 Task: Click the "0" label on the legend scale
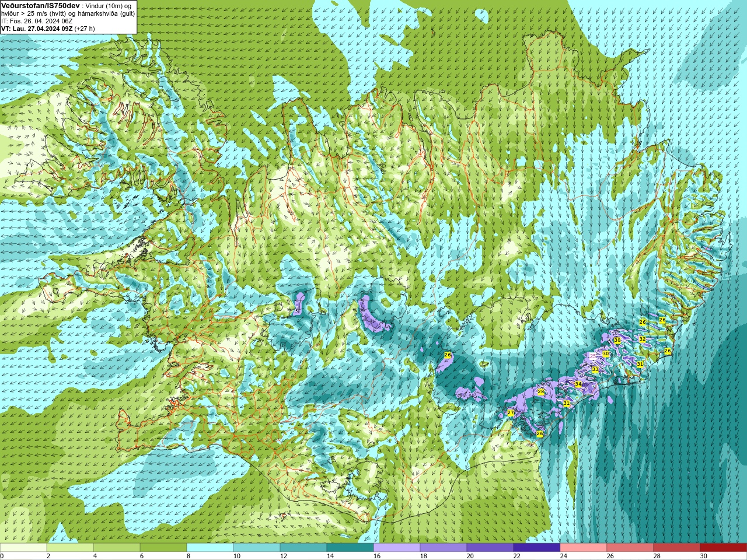point(2,556)
